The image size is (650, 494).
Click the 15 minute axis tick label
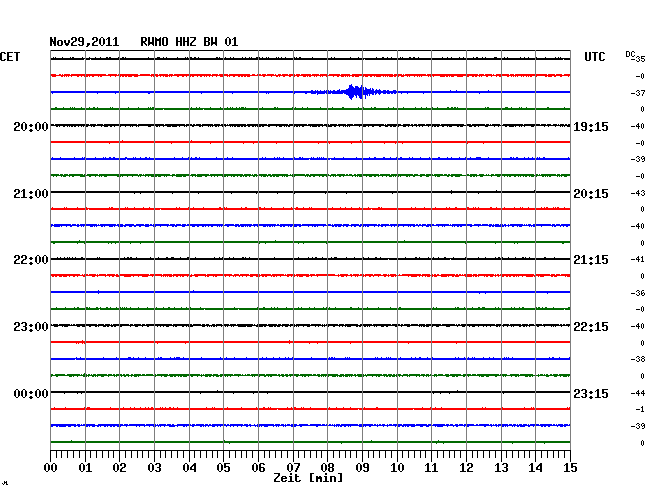[x=570, y=468]
